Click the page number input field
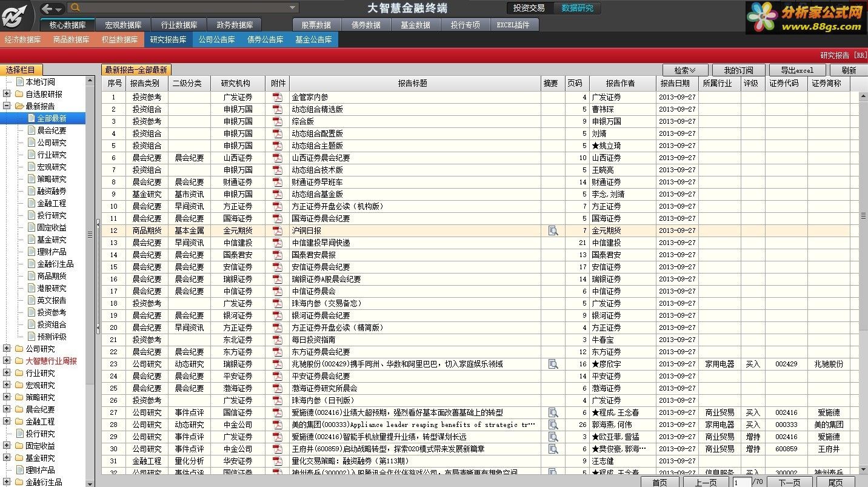 click(742, 482)
